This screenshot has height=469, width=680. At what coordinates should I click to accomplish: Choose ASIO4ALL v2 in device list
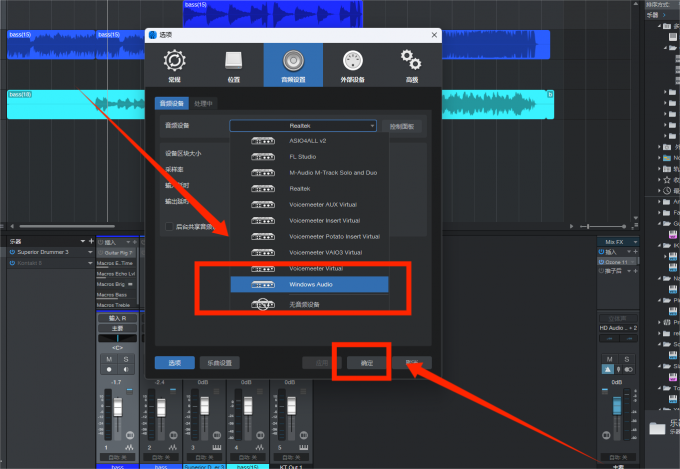click(309, 141)
